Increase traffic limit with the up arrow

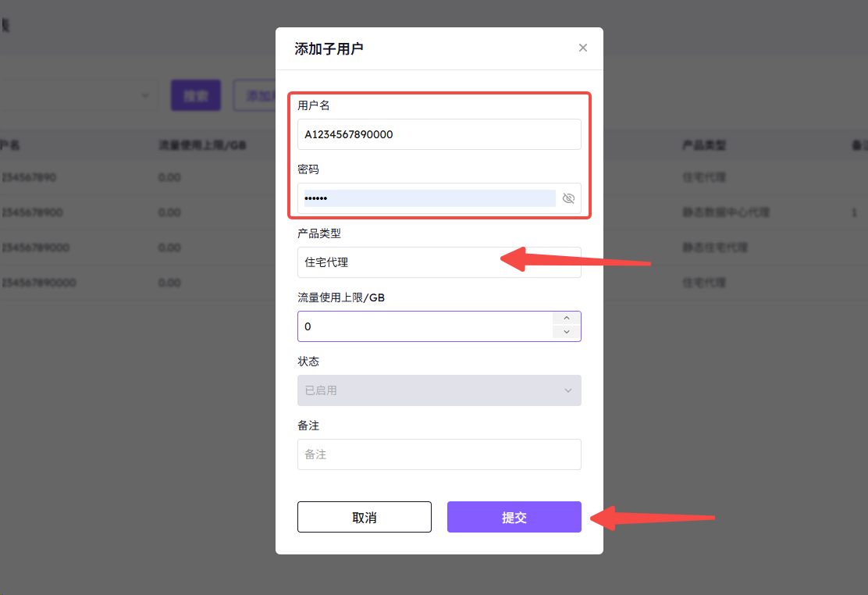[x=566, y=318]
